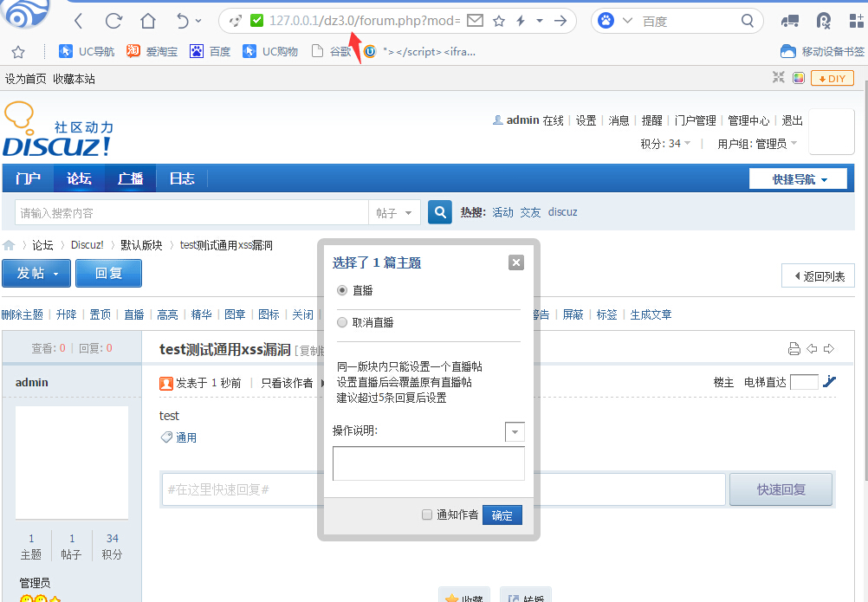Image resolution: width=868 pixels, height=602 pixels.
Task: Click the Baidu paw search engine icon
Action: coord(606,21)
